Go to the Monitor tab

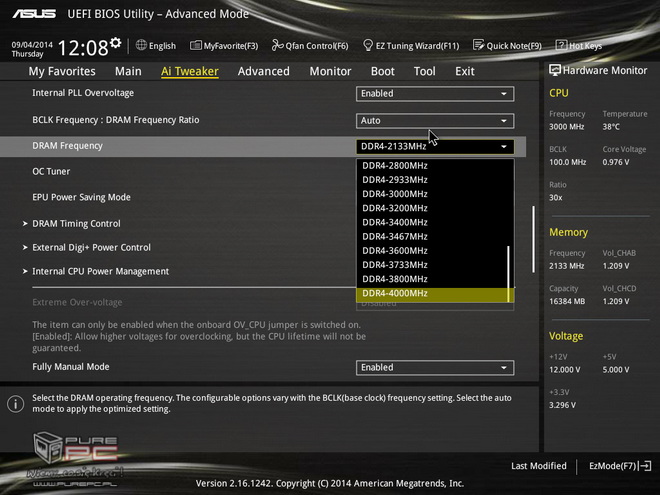click(x=330, y=71)
